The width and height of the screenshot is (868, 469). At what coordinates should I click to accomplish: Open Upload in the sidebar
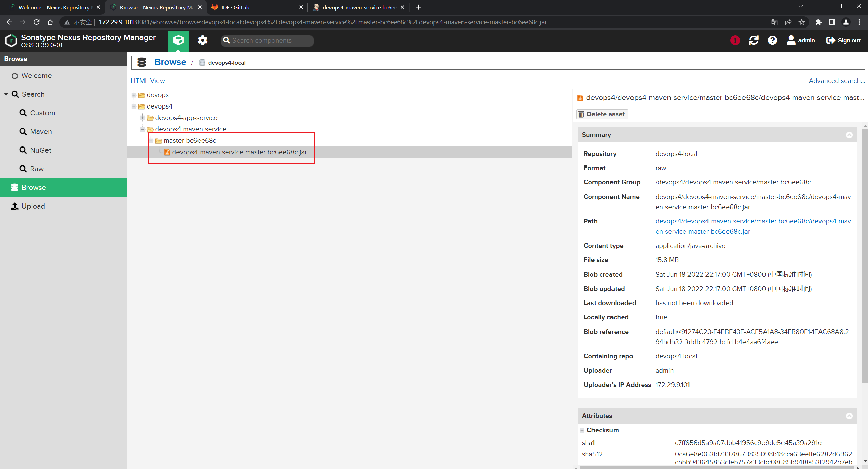click(33, 206)
